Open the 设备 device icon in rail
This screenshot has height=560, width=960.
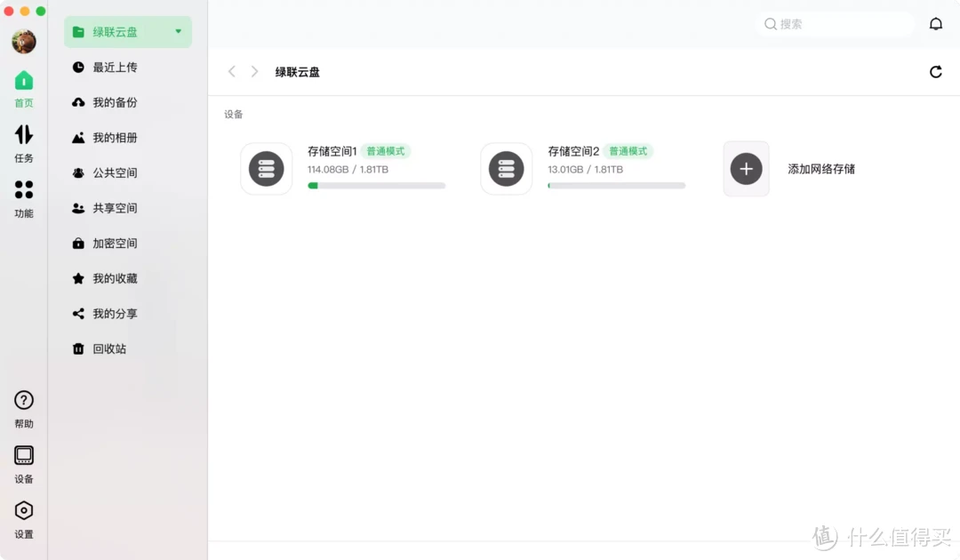[x=24, y=455]
